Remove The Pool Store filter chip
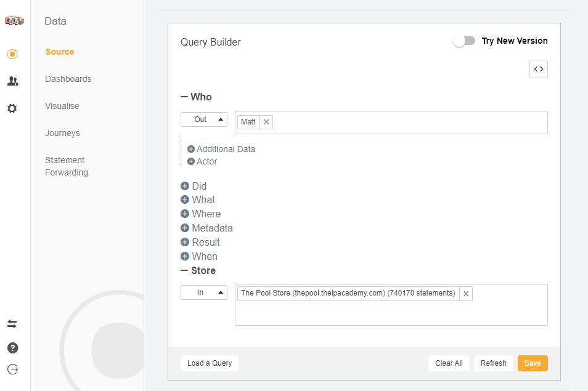Image resolution: width=588 pixels, height=391 pixels. click(466, 294)
